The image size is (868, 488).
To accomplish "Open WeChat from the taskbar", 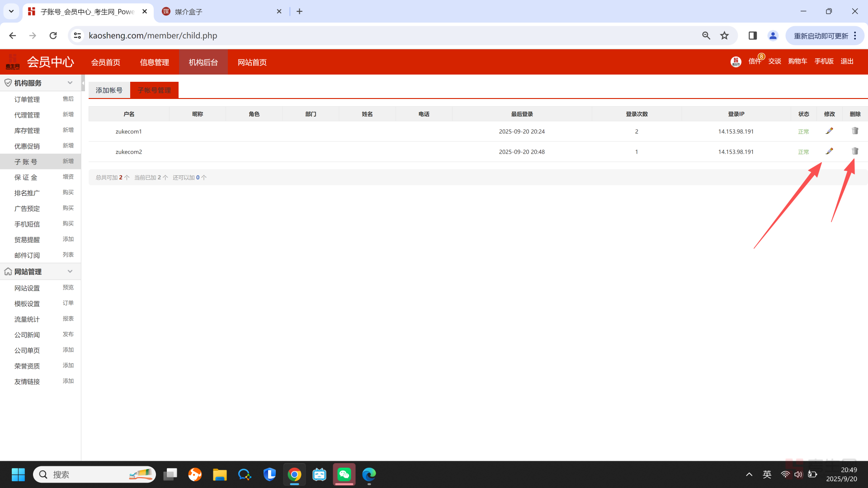I will click(x=344, y=474).
